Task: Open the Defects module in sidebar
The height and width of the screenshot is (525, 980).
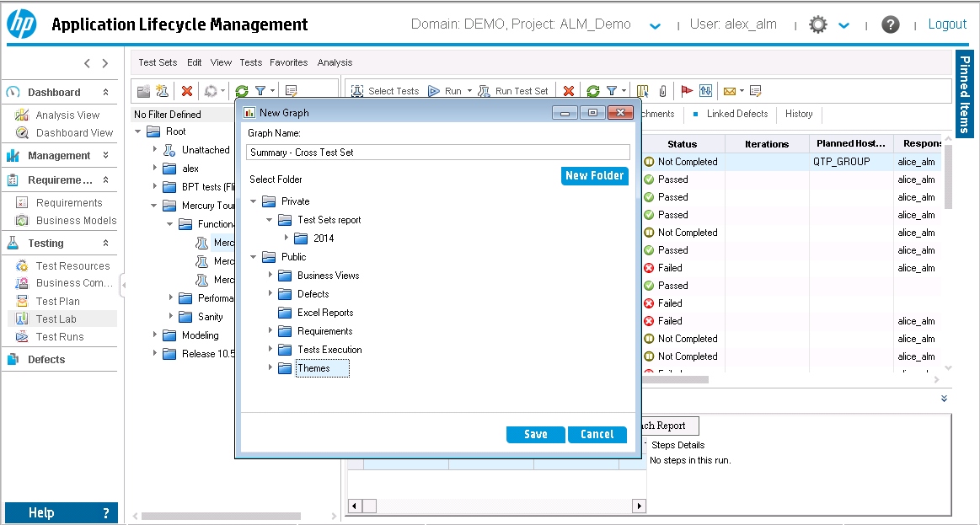Action: [x=46, y=359]
